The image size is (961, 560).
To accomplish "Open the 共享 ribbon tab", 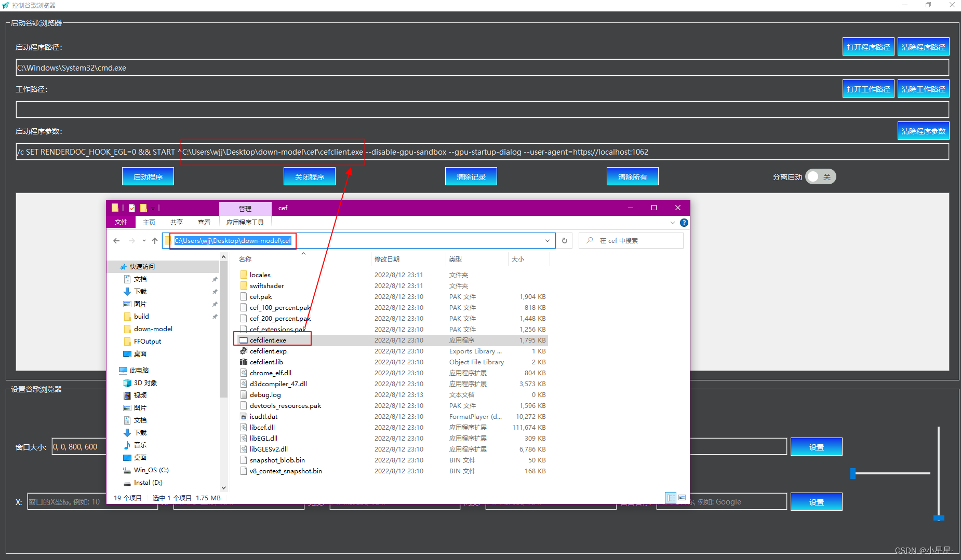I will [x=177, y=222].
